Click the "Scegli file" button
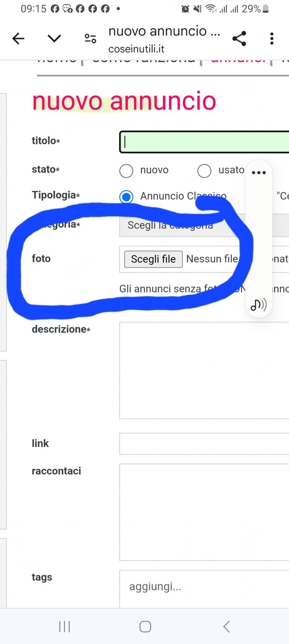This screenshot has width=289, height=644. tap(153, 259)
